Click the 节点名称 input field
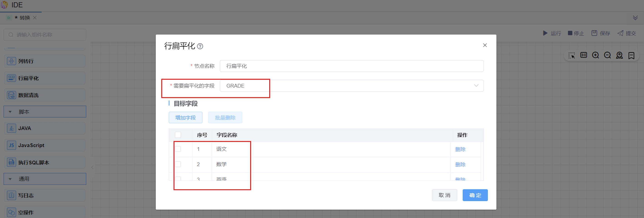This screenshot has width=644, height=218. (x=351, y=66)
